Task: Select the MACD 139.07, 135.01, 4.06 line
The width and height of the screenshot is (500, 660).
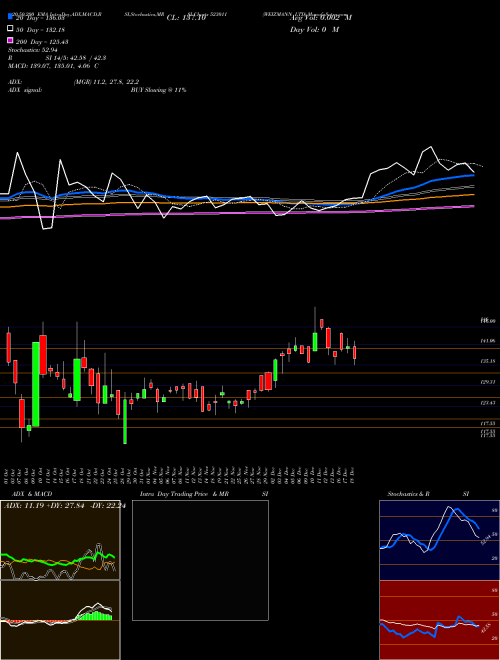Action: (53, 66)
